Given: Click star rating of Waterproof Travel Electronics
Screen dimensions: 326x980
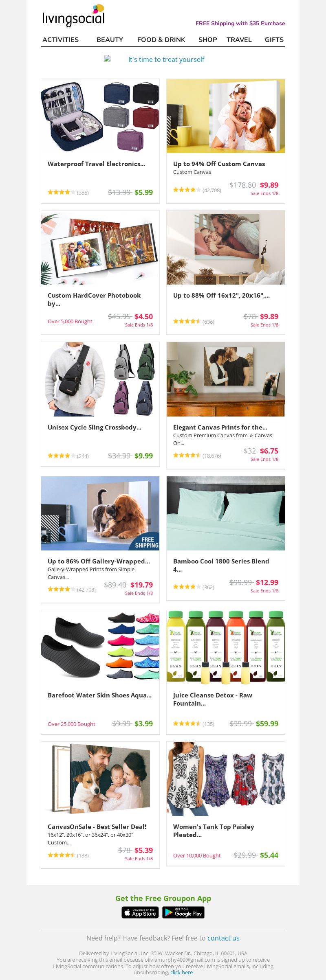Looking at the screenshot, I should pos(62,192).
